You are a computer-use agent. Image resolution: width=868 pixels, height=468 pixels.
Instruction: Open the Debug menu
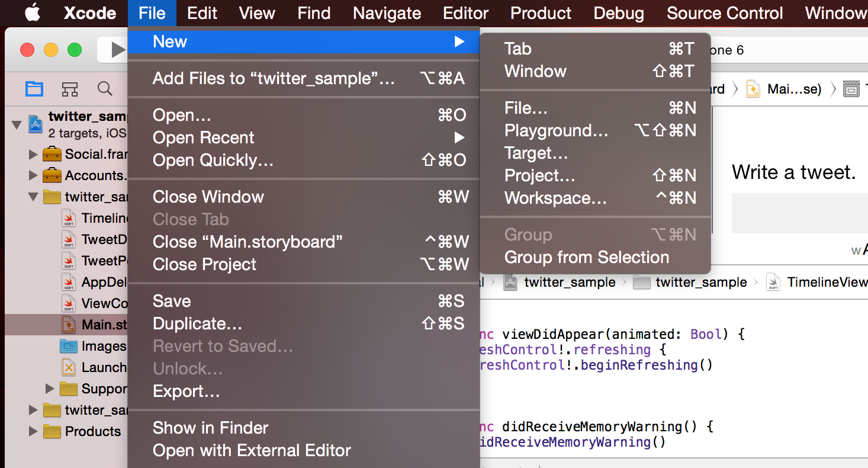[618, 12]
